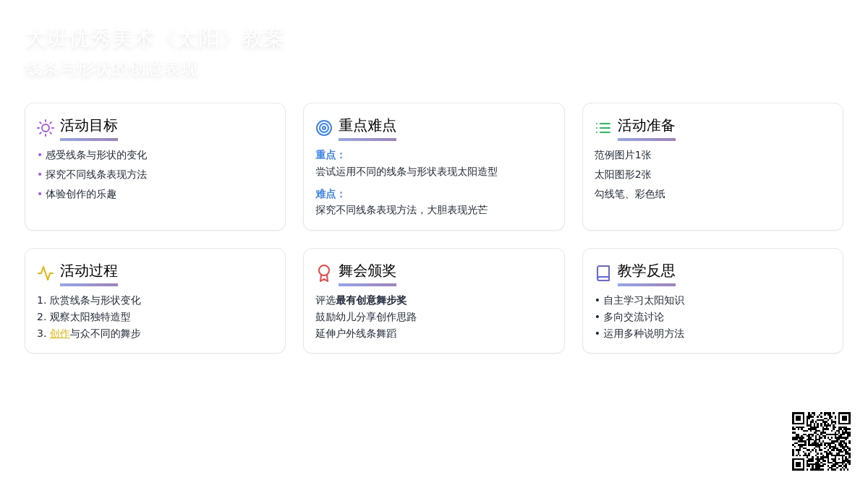Click the faded subtitle under the title

(111, 69)
